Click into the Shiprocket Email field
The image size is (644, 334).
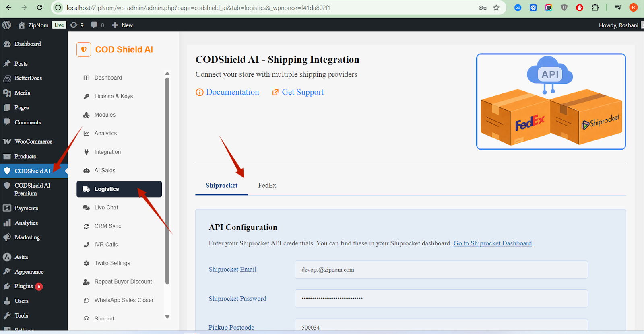pos(441,270)
